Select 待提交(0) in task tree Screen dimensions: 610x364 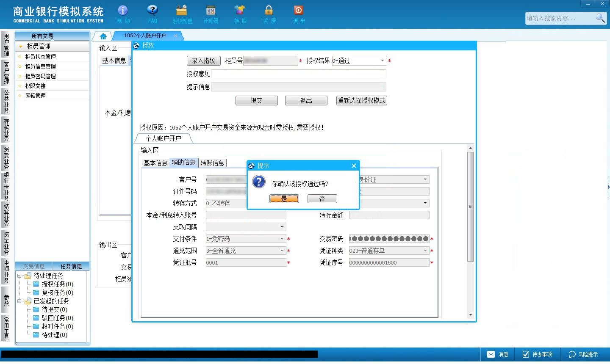click(50, 309)
